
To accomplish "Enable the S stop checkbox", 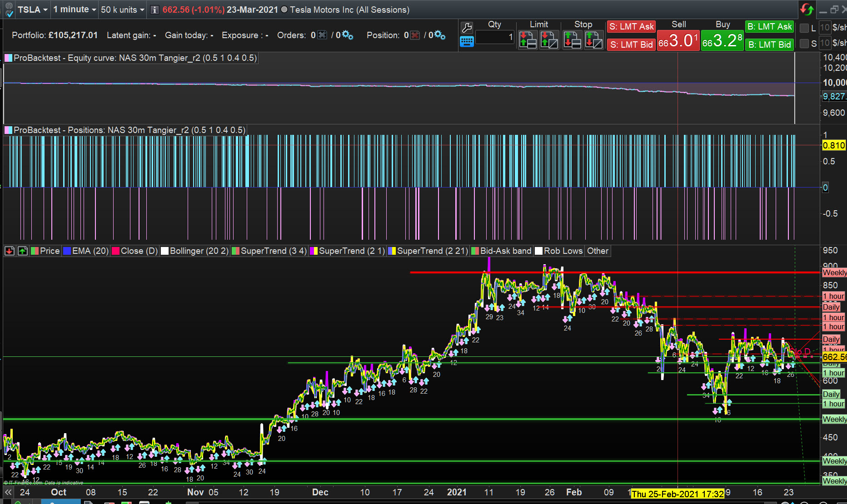I will [x=804, y=44].
